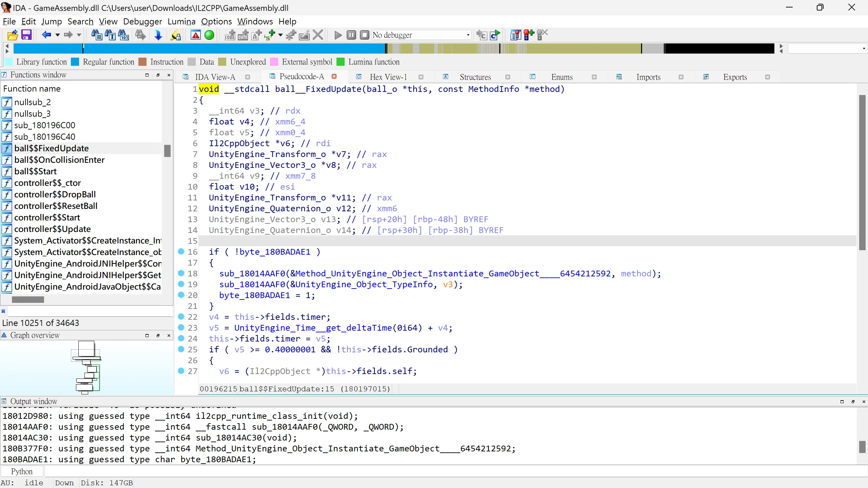Open the Lumina menu

(x=181, y=21)
